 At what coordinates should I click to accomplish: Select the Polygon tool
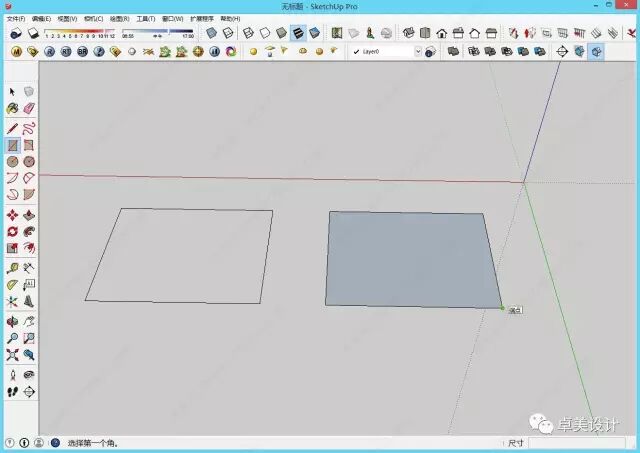(x=29, y=162)
